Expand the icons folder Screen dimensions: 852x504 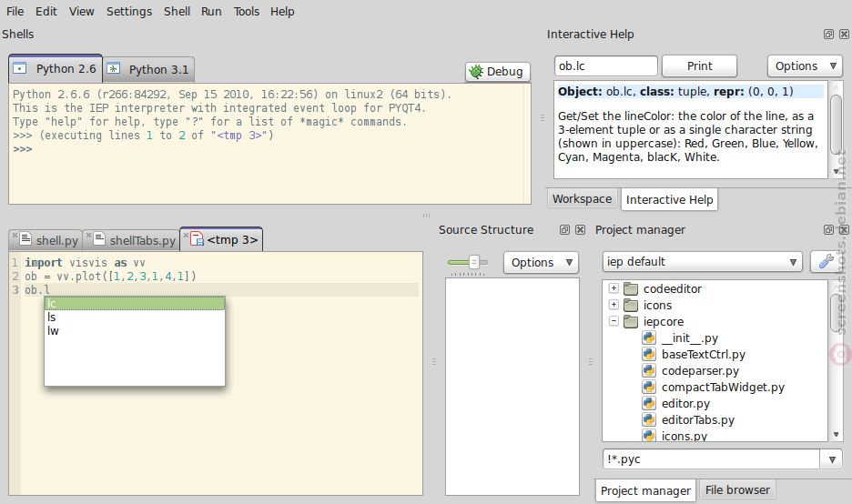click(614, 305)
